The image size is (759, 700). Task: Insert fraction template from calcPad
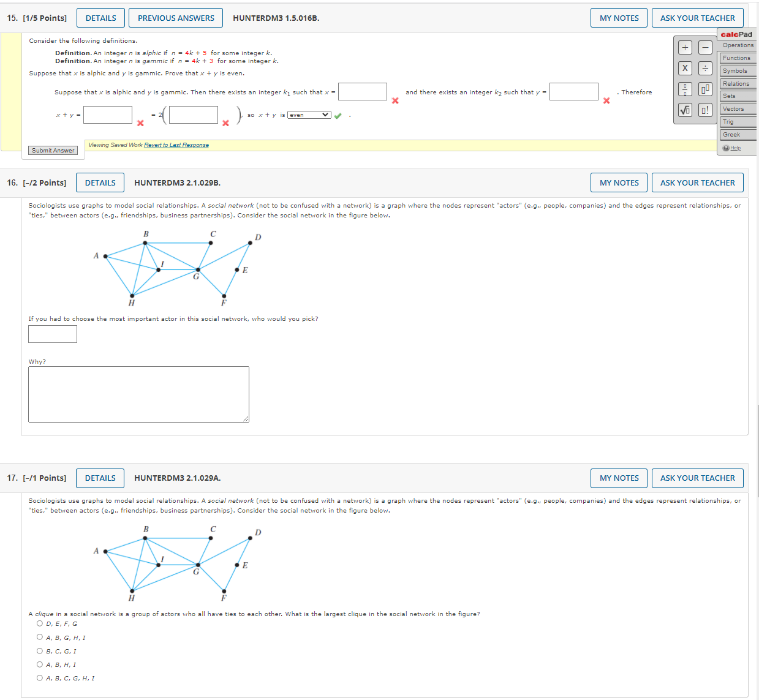(x=685, y=89)
